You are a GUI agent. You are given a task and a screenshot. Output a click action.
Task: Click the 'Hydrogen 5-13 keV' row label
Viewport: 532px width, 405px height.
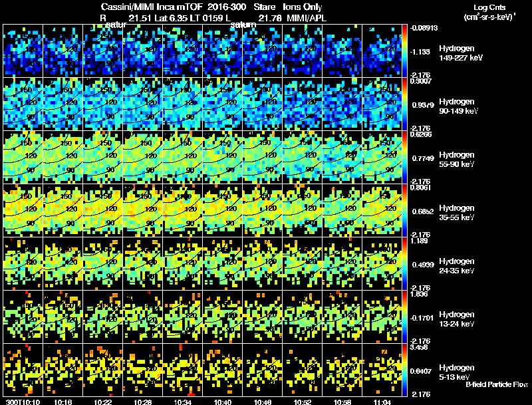point(457,372)
